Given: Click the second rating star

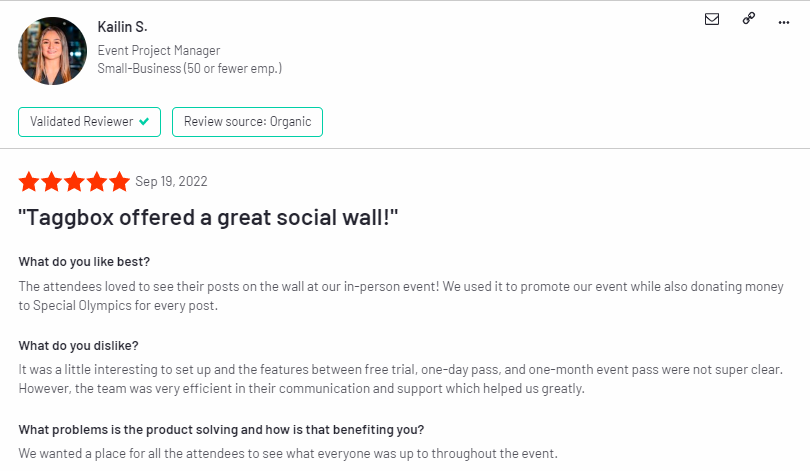Looking at the screenshot, I should (x=52, y=181).
